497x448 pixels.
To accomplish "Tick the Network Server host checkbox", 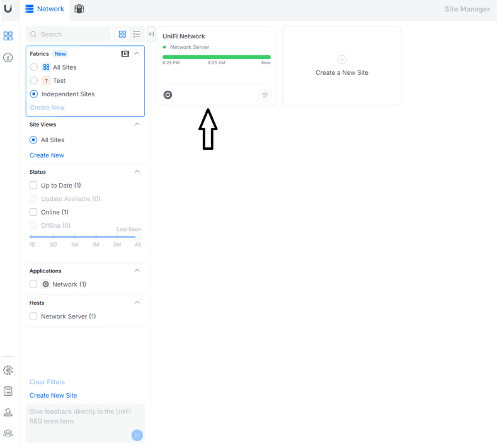I will click(x=34, y=316).
